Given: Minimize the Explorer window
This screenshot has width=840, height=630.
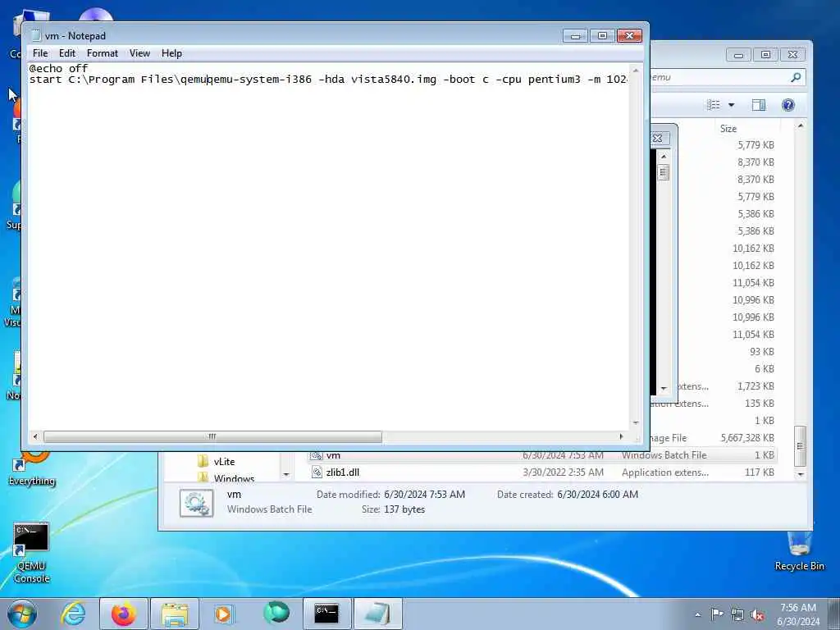Looking at the screenshot, I should (x=738, y=55).
